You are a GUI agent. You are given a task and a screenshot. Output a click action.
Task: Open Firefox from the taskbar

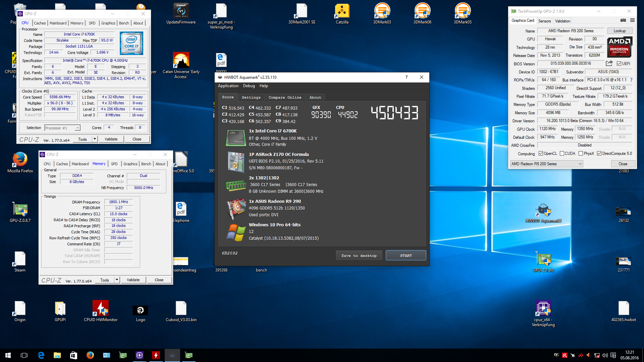pyautogui.click(x=90, y=355)
